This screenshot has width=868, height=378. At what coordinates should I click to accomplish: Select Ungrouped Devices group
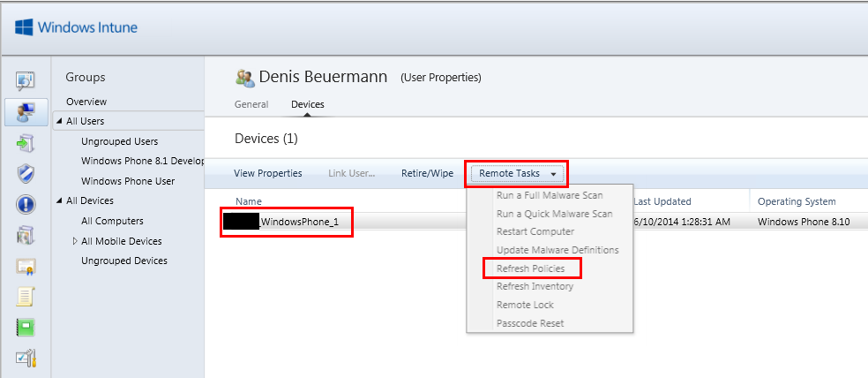pos(124,261)
